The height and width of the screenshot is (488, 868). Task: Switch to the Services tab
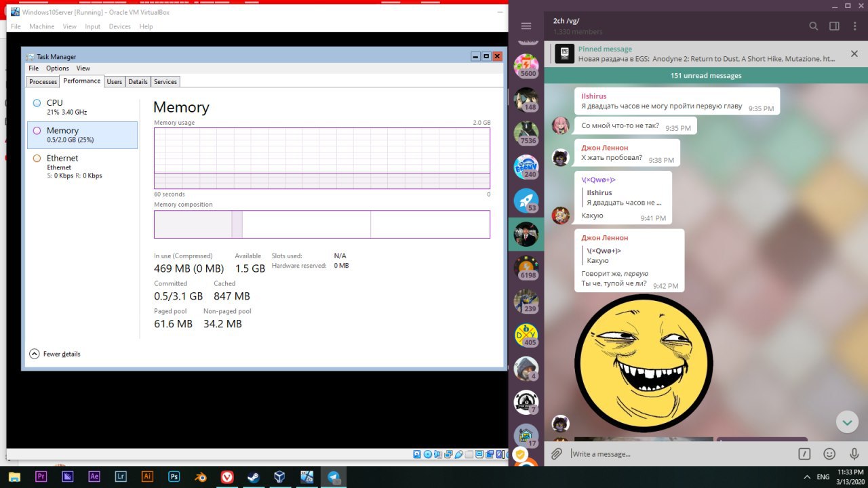click(x=165, y=81)
